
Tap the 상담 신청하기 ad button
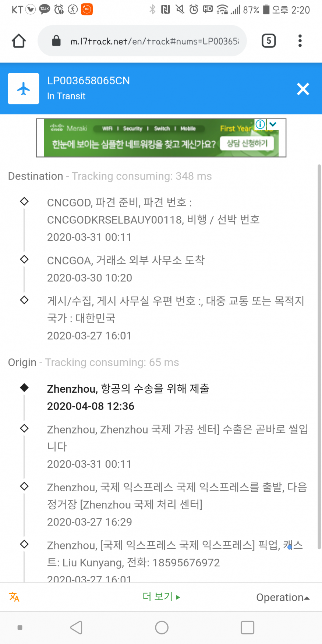[x=247, y=144]
